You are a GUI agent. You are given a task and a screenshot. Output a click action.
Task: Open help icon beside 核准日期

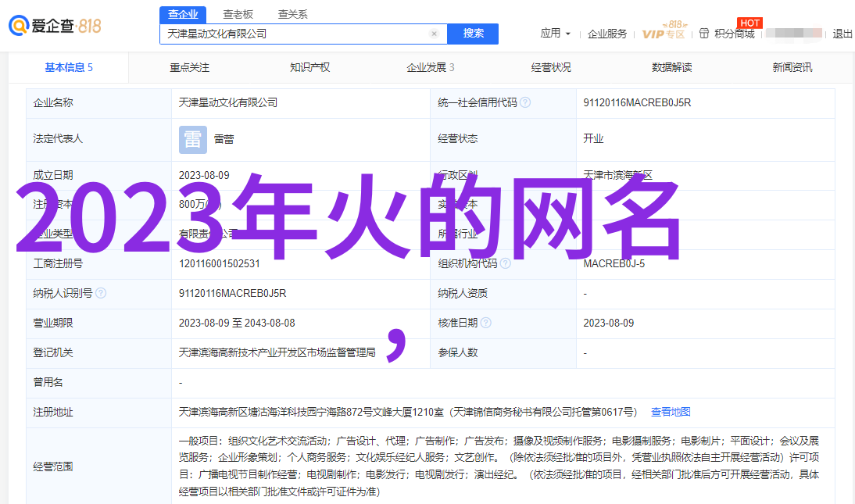[x=486, y=323]
